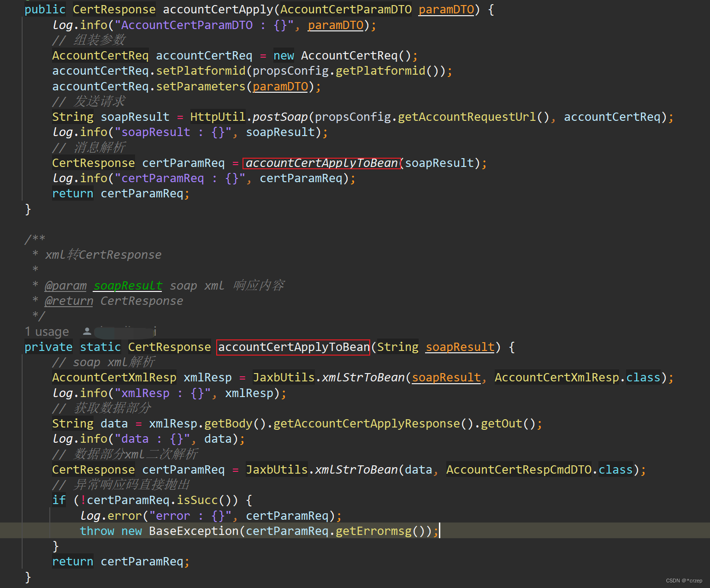Click 'xml转CertResponse' Javadoc description
Screen dimensions: 710x588
click(103, 255)
